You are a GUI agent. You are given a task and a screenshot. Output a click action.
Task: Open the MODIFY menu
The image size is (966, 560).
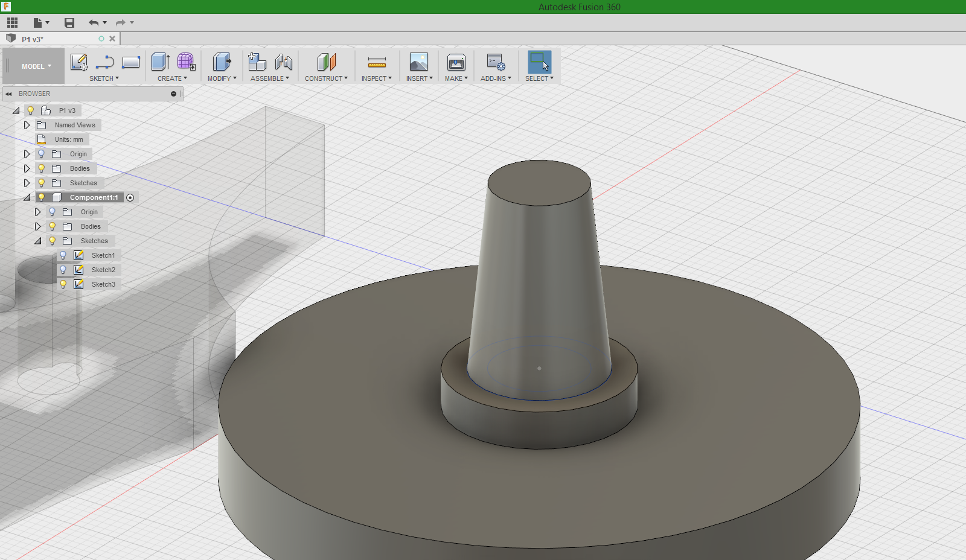click(x=222, y=78)
